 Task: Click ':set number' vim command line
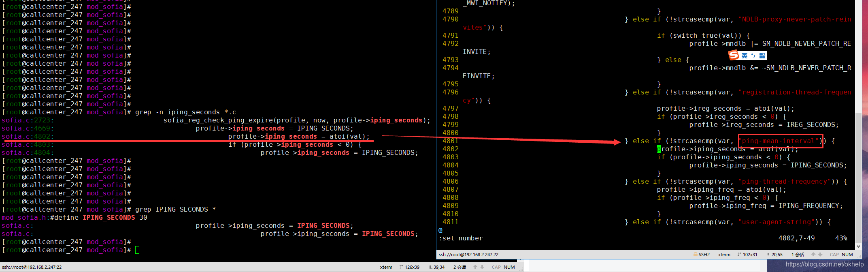(461, 238)
